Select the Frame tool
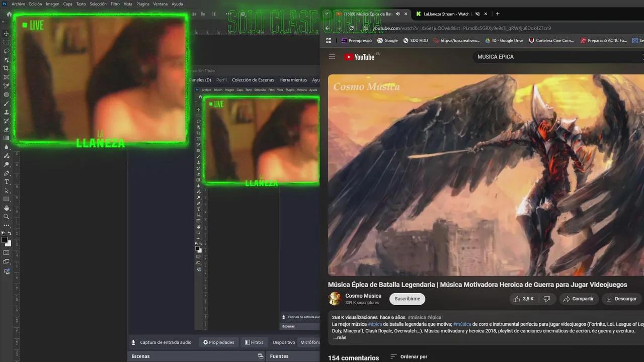The image size is (644, 362). [x=7, y=77]
